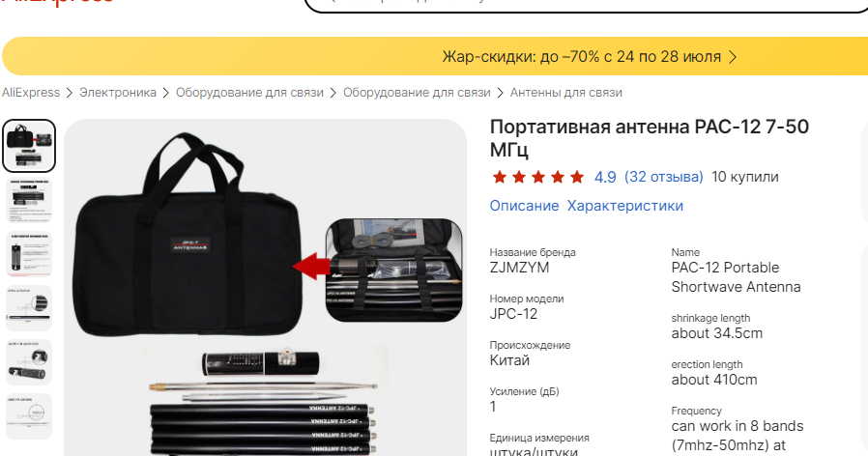Select fourth product thumbnail image
The height and width of the screenshot is (456, 868).
[29, 308]
